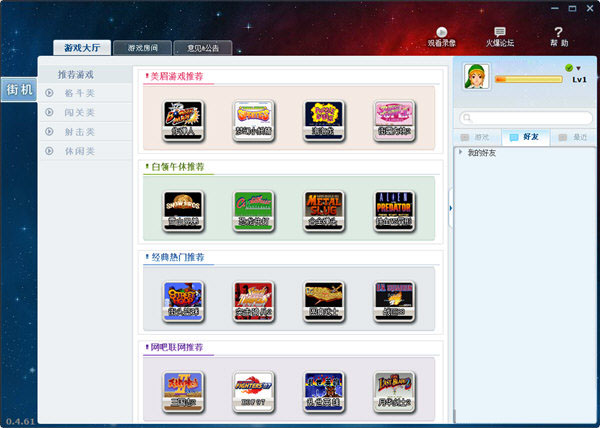Open the Street Hoop basketball game
Screen dimensions: 600x428
click(x=183, y=301)
